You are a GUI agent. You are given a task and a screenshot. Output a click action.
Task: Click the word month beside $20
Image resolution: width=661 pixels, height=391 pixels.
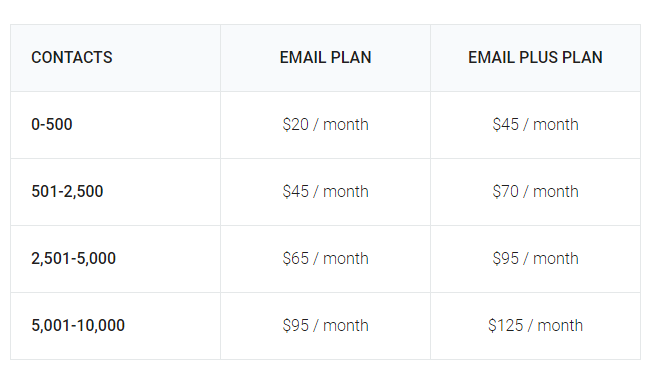(x=346, y=124)
